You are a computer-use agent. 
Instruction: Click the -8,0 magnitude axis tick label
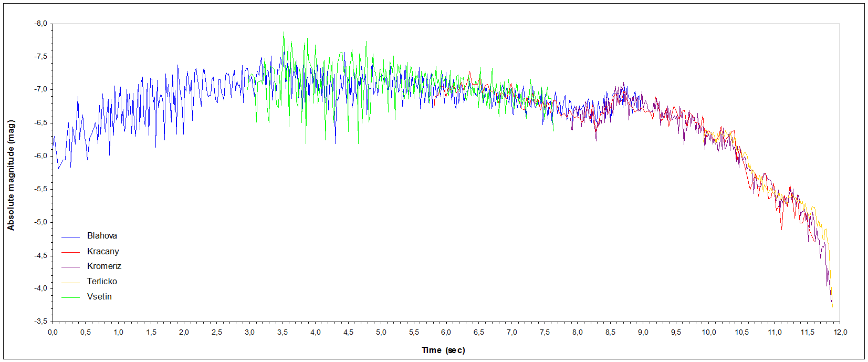pyautogui.click(x=40, y=24)
